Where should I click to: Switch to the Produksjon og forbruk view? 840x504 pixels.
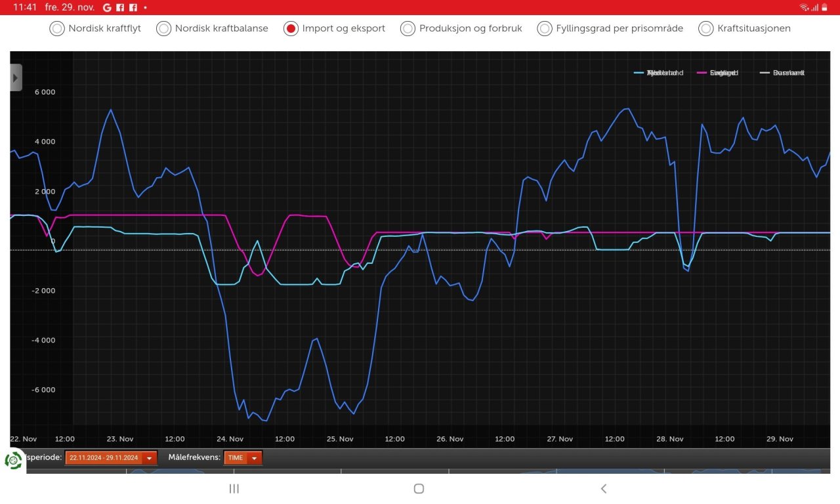[x=408, y=28]
